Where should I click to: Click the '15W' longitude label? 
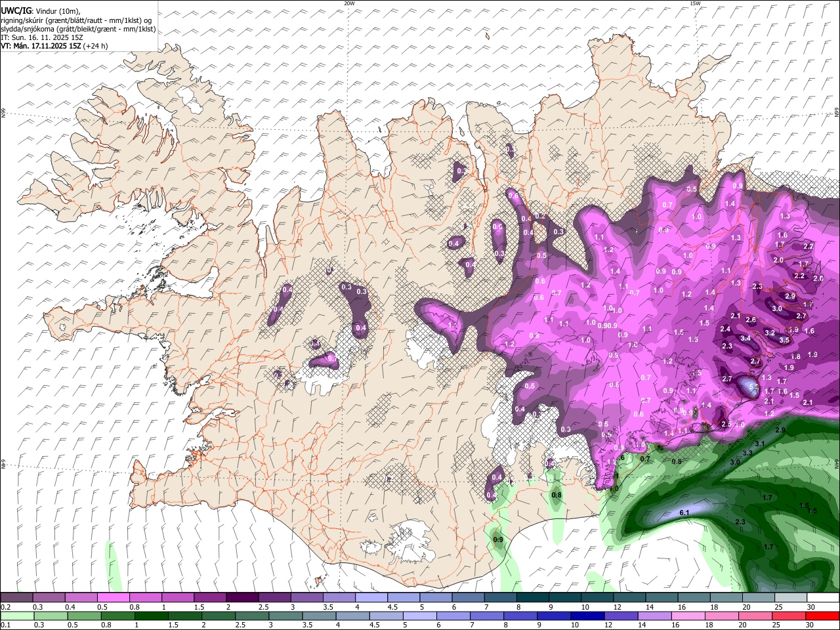[695, 3]
